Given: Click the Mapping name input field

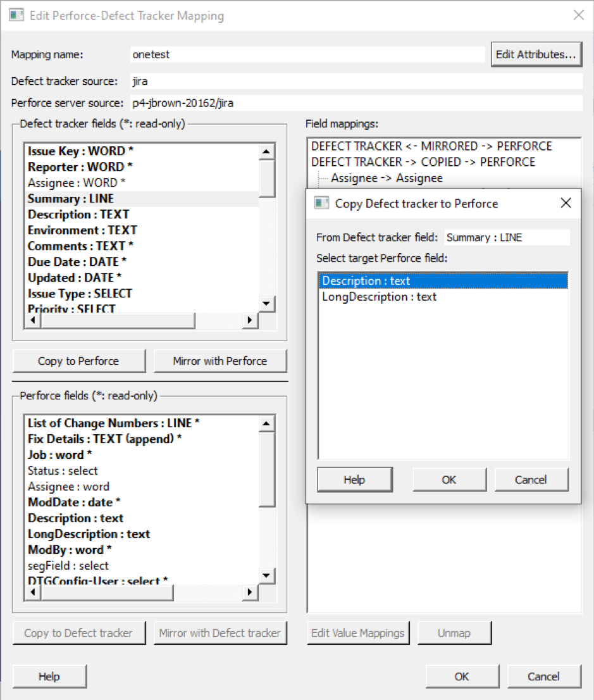Looking at the screenshot, I should pos(307,54).
